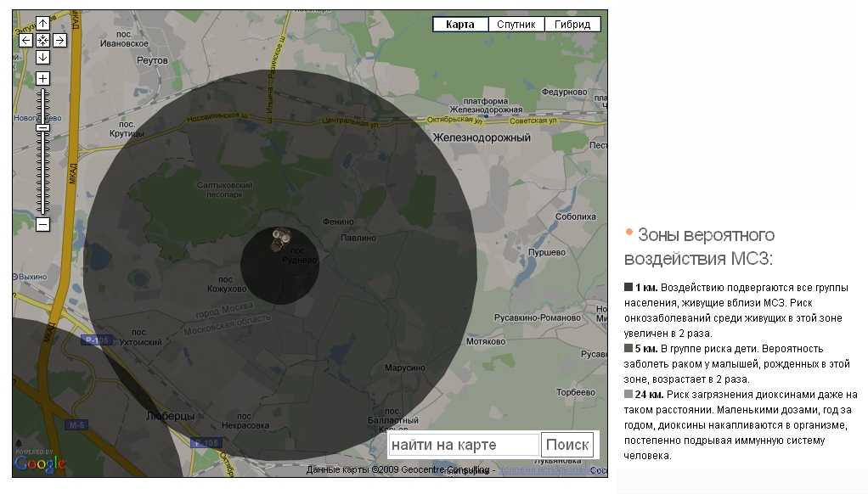Click the '24 км.' bold legend text
Viewport: 868px width, 494px height.
click(x=650, y=395)
